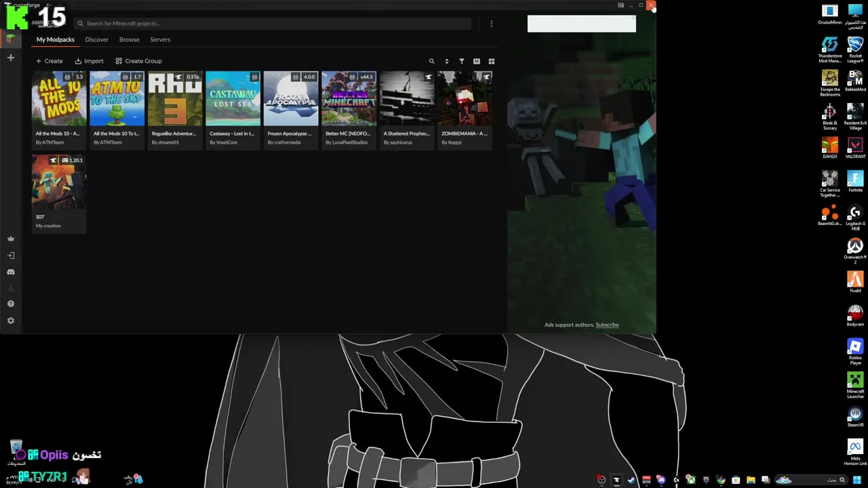Click the sign-in icon in left sidebar
The image size is (868, 488).
coord(10,256)
